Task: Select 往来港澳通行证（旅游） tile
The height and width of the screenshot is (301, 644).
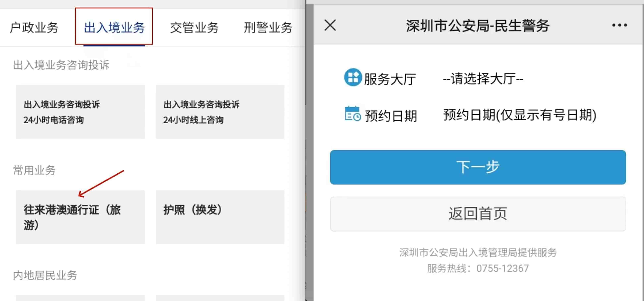Action: pos(80,217)
